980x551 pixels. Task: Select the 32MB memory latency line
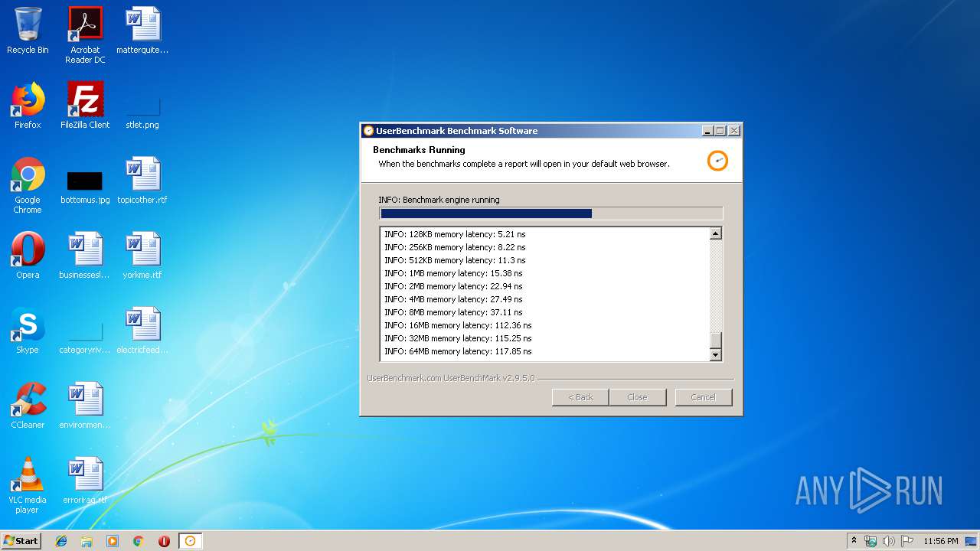(x=458, y=338)
